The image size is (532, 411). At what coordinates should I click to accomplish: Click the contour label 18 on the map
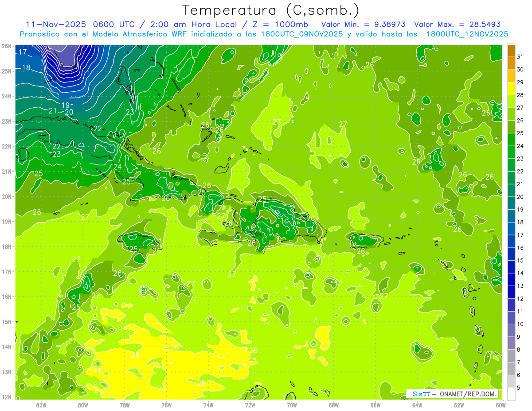26,67
